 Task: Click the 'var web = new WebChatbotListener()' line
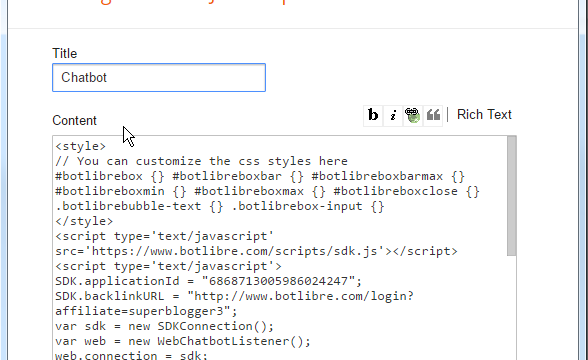[183, 341]
